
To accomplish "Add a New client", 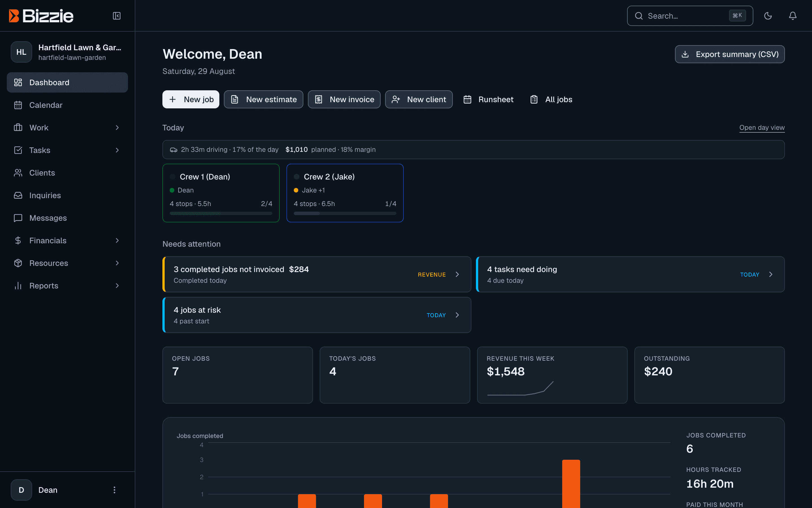I will click(419, 99).
